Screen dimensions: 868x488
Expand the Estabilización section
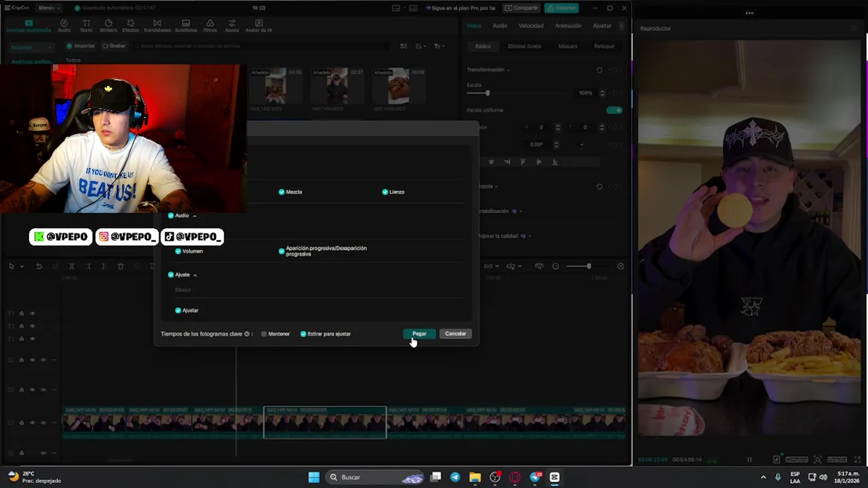coord(520,211)
